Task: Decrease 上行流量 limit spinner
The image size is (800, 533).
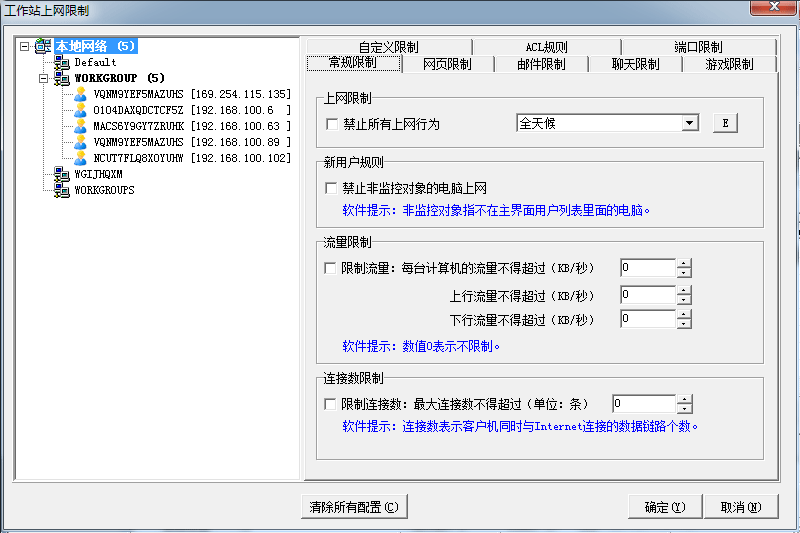Action: click(684, 300)
